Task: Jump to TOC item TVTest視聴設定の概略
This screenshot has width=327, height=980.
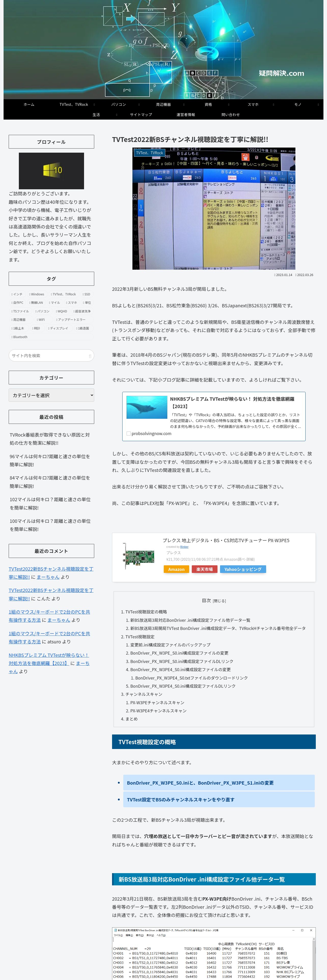Action: click(146, 612)
